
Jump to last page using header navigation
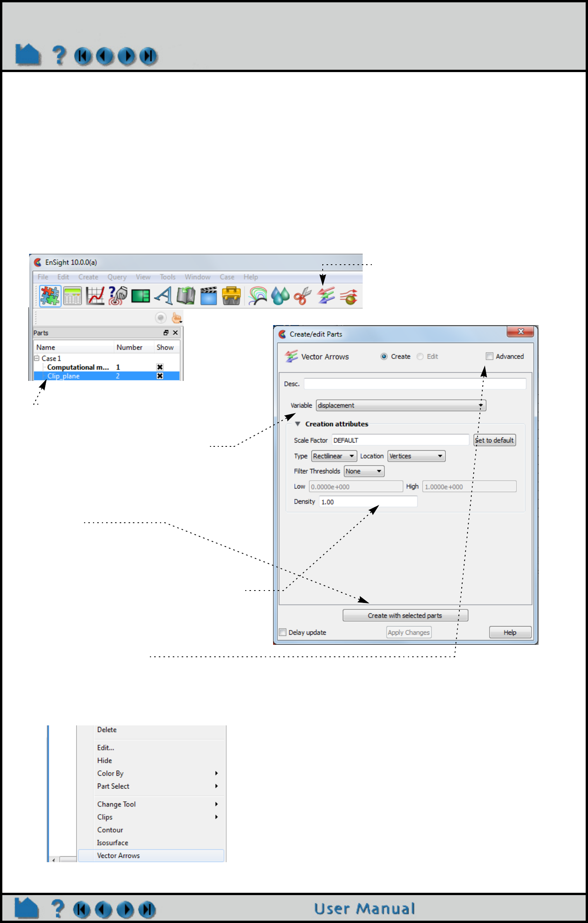tap(148, 56)
